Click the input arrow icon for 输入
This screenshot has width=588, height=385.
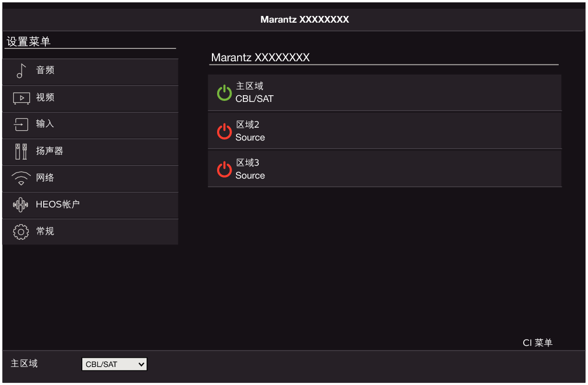tap(21, 124)
